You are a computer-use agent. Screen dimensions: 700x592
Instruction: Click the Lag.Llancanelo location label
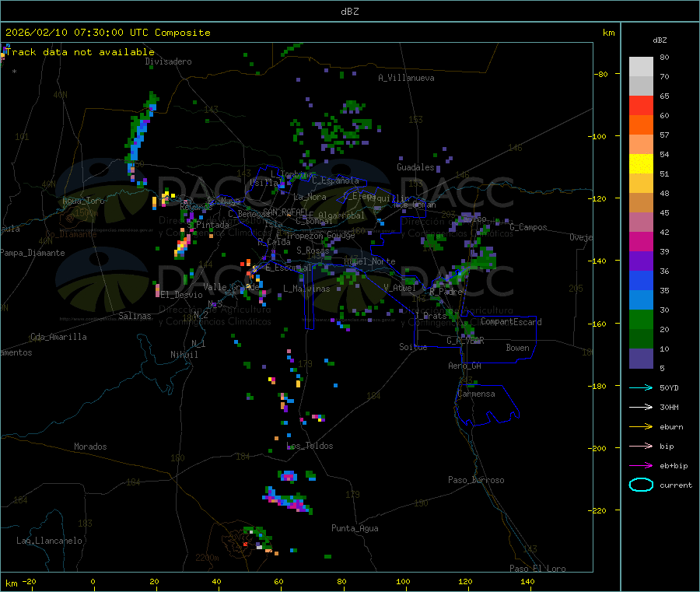point(50,541)
